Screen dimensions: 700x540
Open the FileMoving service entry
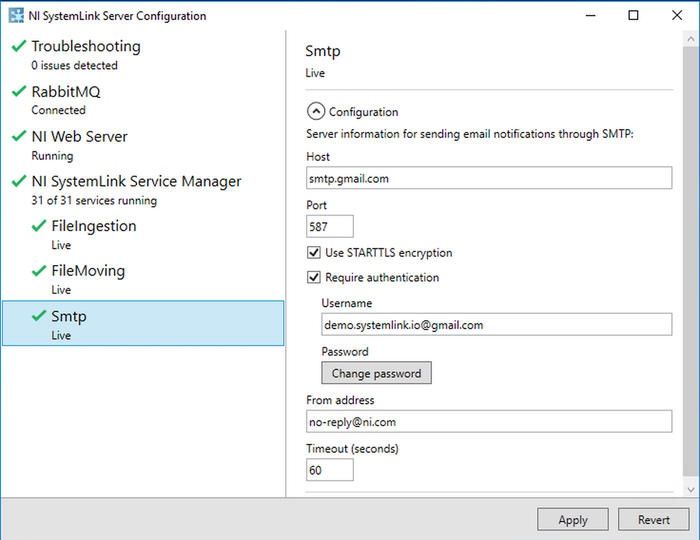[143, 279]
